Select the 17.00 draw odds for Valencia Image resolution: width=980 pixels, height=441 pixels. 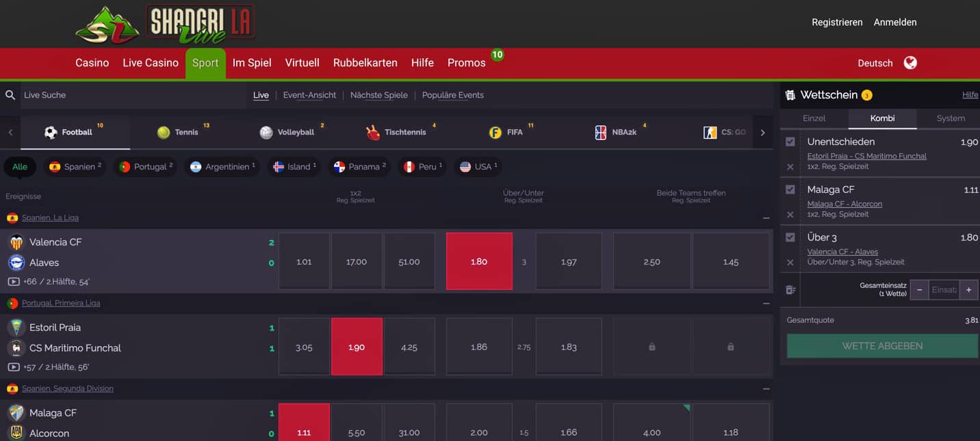pyautogui.click(x=357, y=261)
